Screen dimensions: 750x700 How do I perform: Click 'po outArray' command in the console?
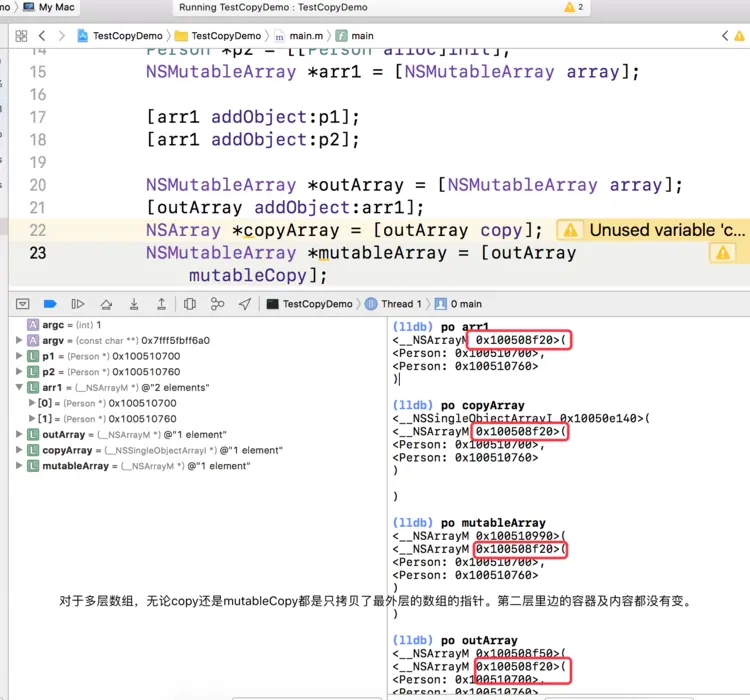coord(479,640)
